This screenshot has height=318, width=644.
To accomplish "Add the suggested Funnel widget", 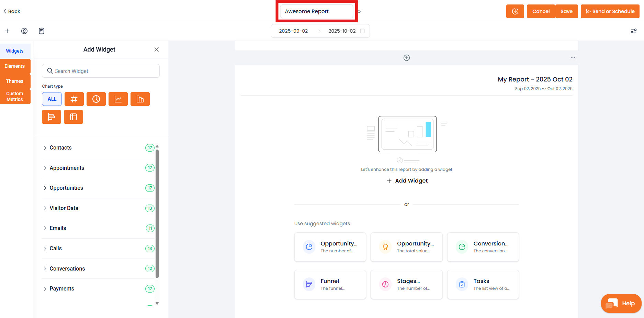I will click(x=330, y=284).
